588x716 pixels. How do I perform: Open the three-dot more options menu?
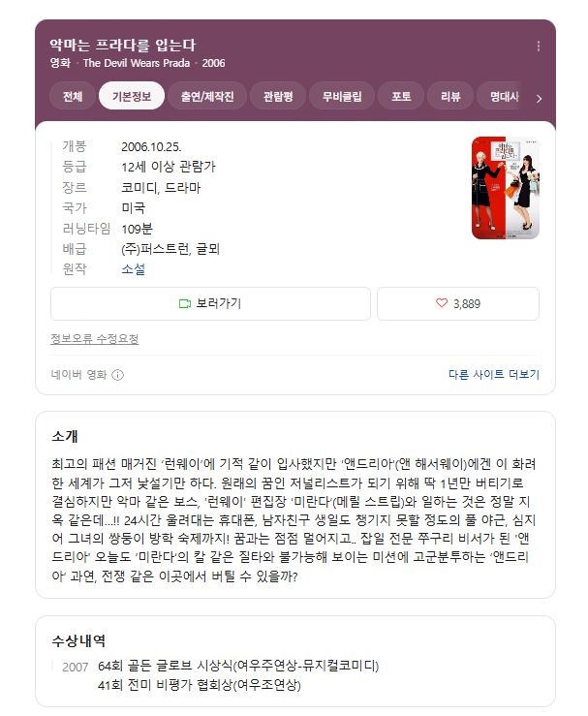(x=539, y=46)
